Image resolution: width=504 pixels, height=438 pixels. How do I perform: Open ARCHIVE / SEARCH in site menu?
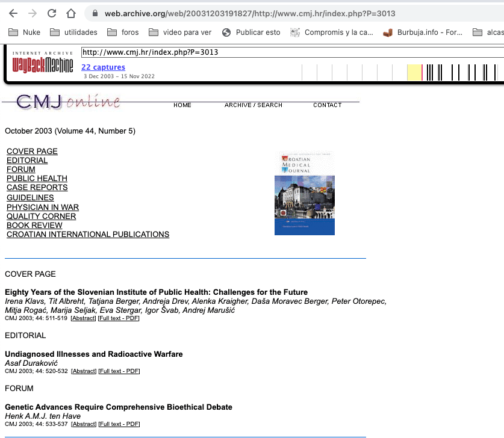point(253,105)
